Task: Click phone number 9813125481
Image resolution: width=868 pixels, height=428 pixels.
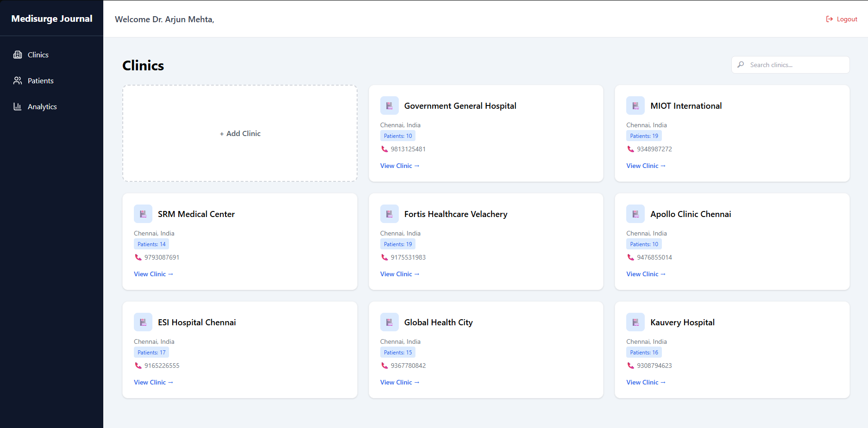Action: 408,149
